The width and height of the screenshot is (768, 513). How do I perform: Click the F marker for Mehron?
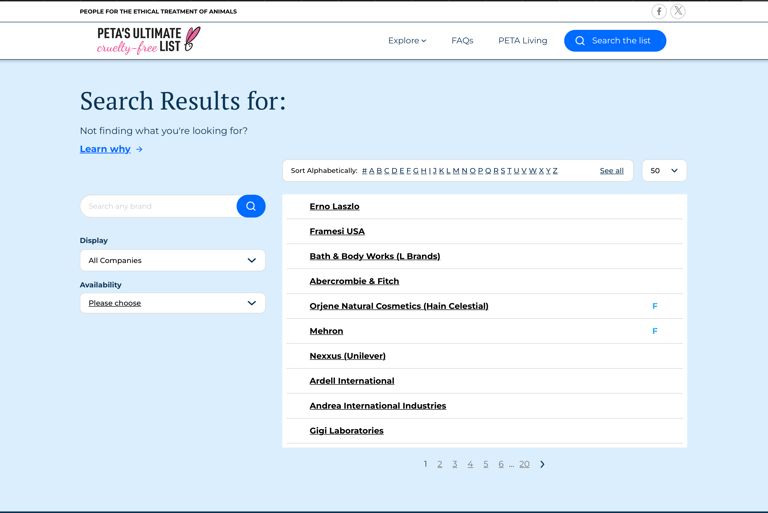(x=654, y=331)
